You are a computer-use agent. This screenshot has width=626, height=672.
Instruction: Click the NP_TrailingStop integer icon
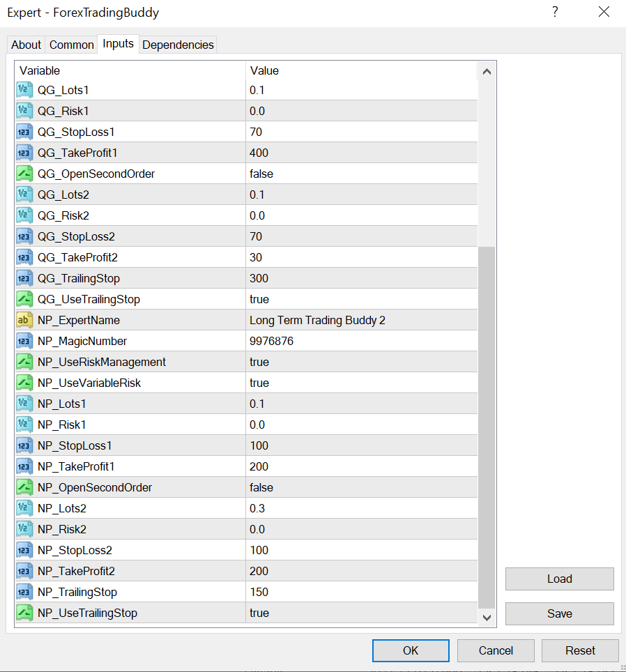pos(25,592)
